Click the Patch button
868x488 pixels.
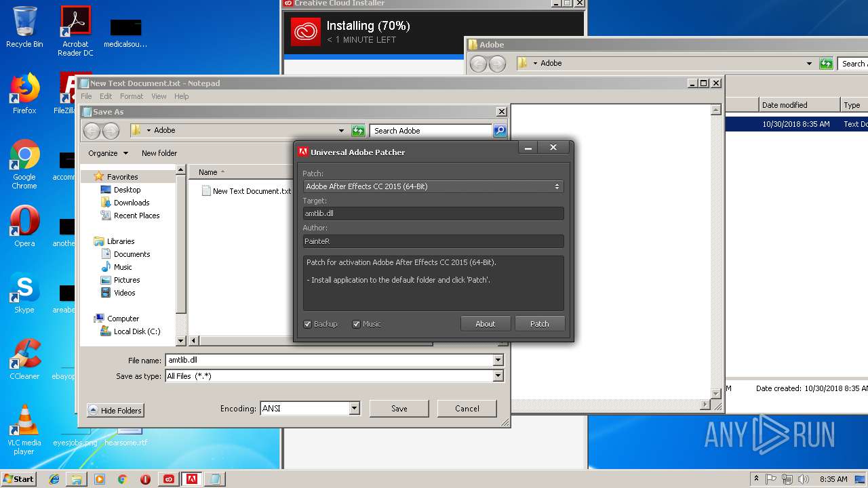tap(540, 324)
